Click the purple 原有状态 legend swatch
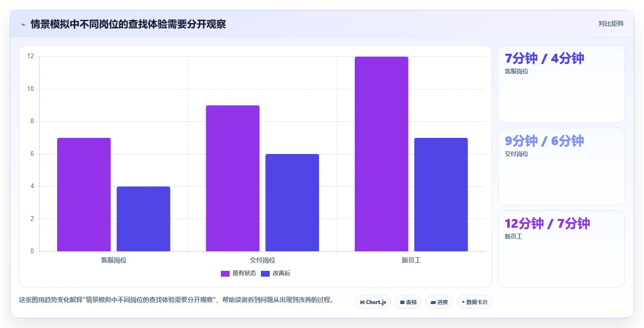 [225, 273]
